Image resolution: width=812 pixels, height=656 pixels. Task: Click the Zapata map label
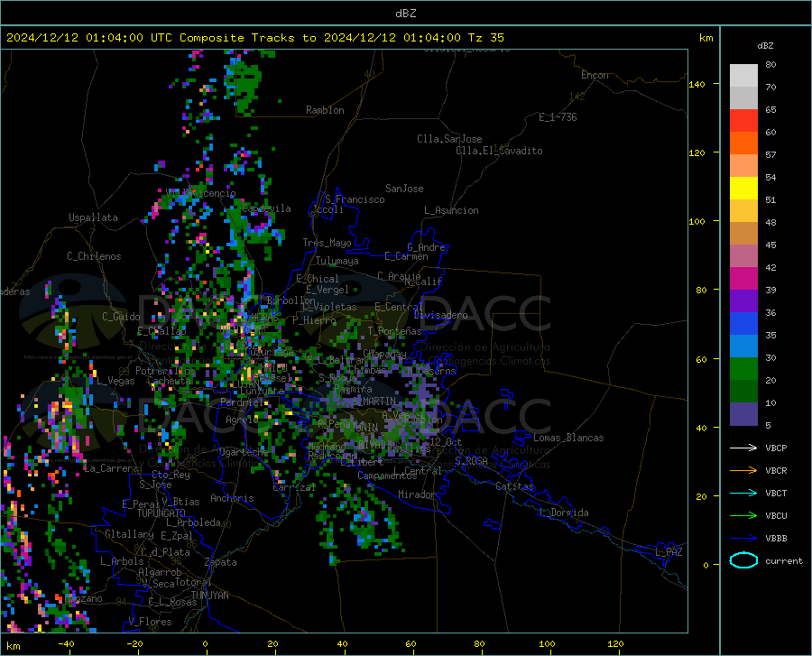[221, 562]
